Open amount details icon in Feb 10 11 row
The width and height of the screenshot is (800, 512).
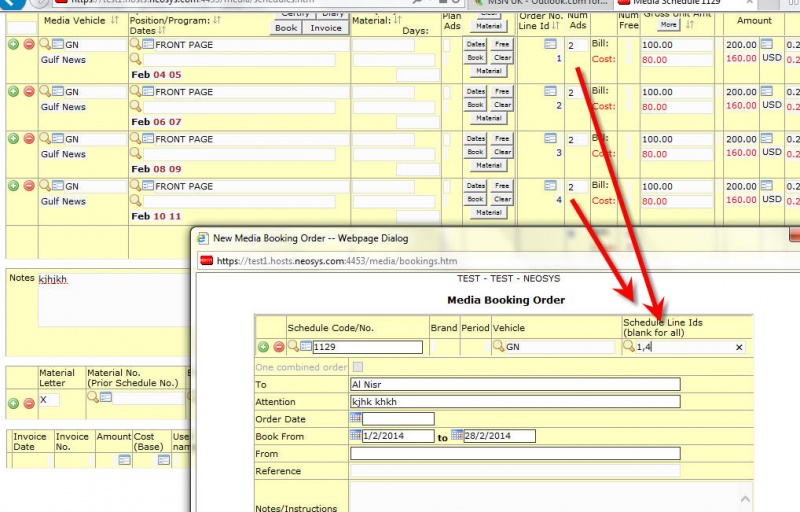click(767, 186)
